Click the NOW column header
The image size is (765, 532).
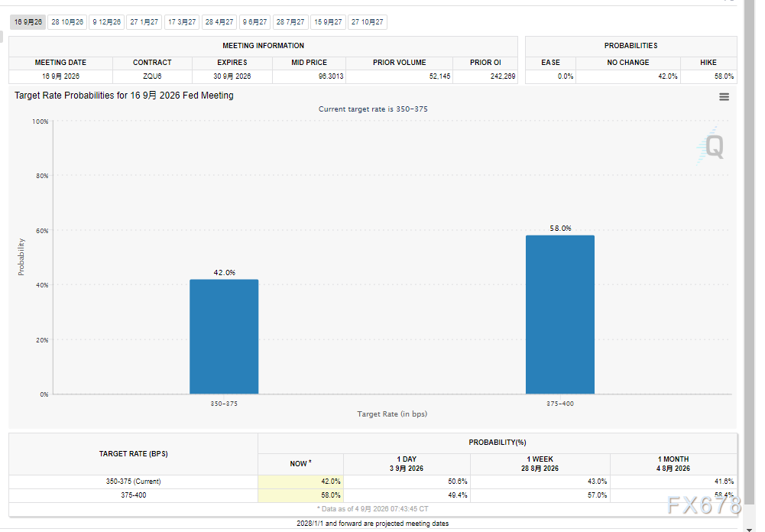[x=300, y=464]
